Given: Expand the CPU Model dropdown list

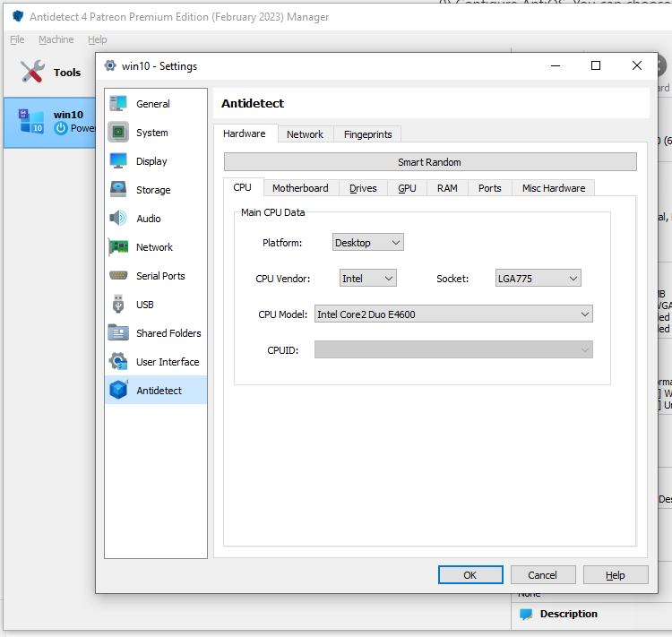Looking at the screenshot, I should [x=453, y=314].
